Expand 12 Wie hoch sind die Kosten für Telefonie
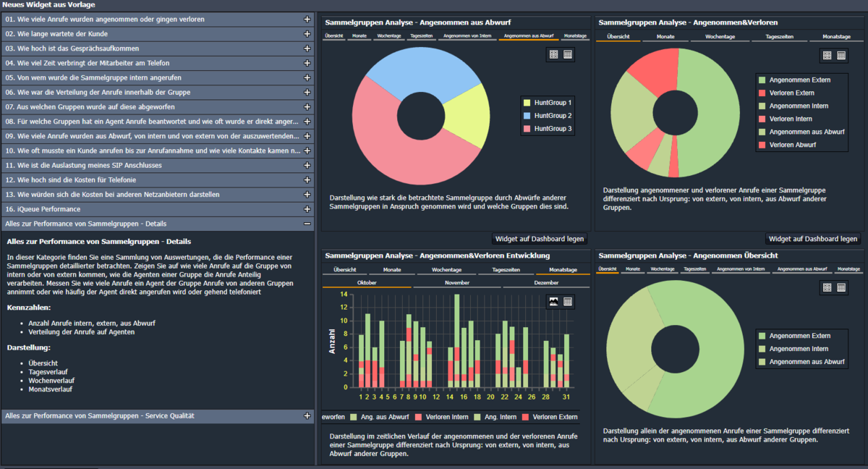Screen dimensions: 868x469 pos(307,179)
